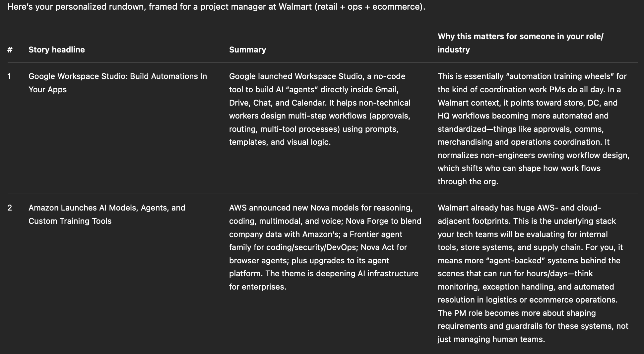
Task: Click the 'Google Workspace Studio' story headline
Action: tap(117, 76)
